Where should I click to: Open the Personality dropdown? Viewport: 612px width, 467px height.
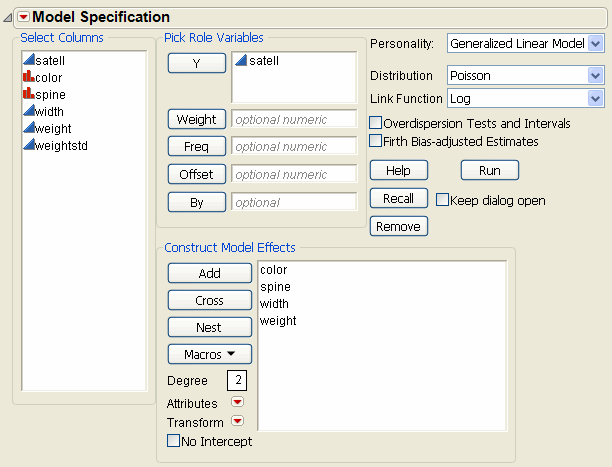596,44
